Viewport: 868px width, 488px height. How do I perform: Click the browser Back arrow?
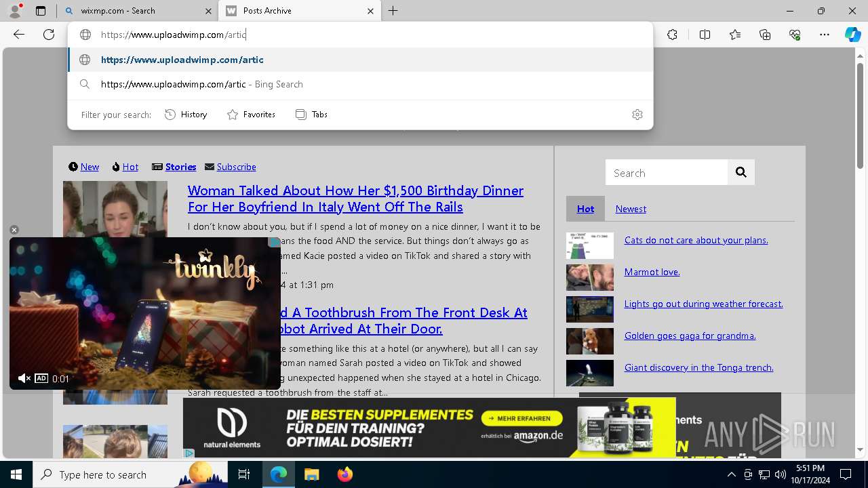(x=19, y=35)
